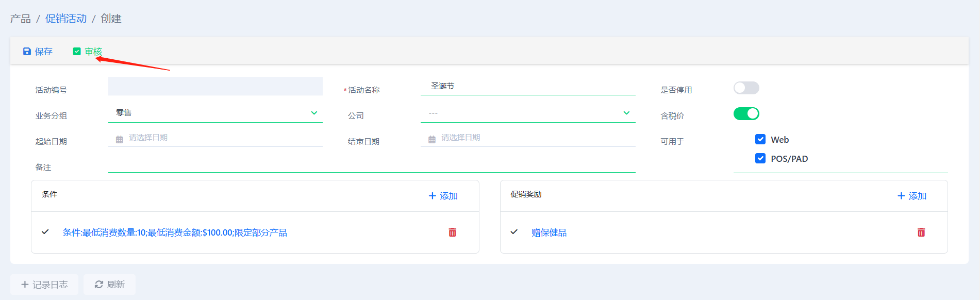Viewport: 980px width, 300px height.
Task: Toggle the 是否停用 switch
Action: click(x=746, y=88)
